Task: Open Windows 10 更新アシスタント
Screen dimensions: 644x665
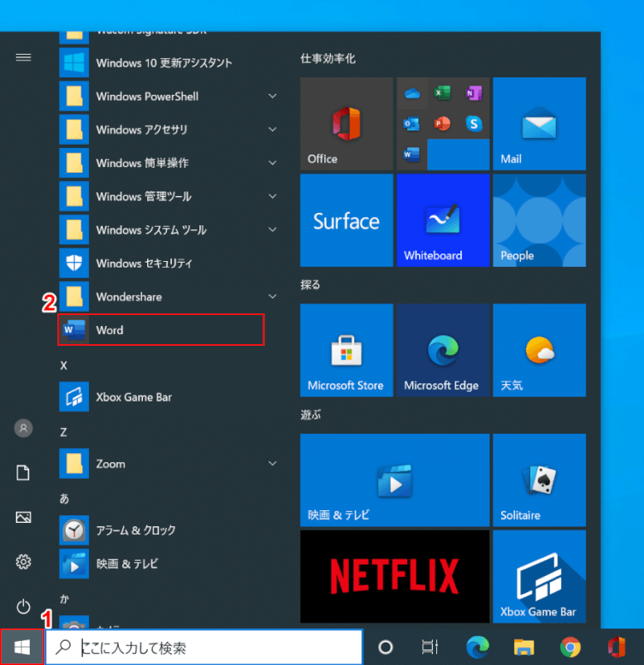Action: (x=170, y=63)
